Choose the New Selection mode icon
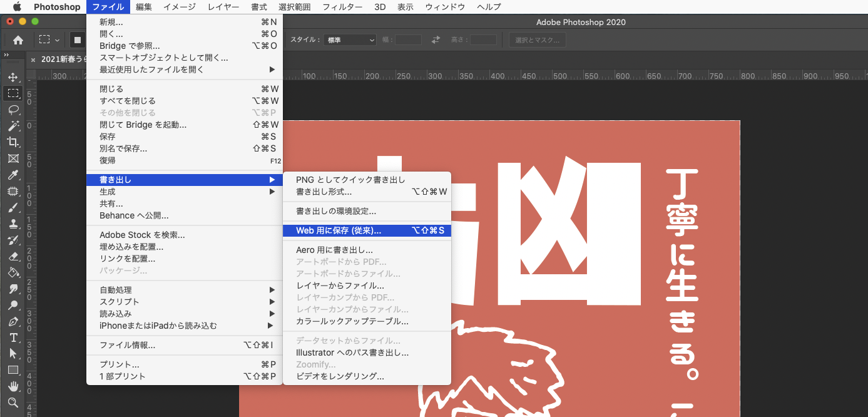The width and height of the screenshot is (868, 417). point(78,40)
